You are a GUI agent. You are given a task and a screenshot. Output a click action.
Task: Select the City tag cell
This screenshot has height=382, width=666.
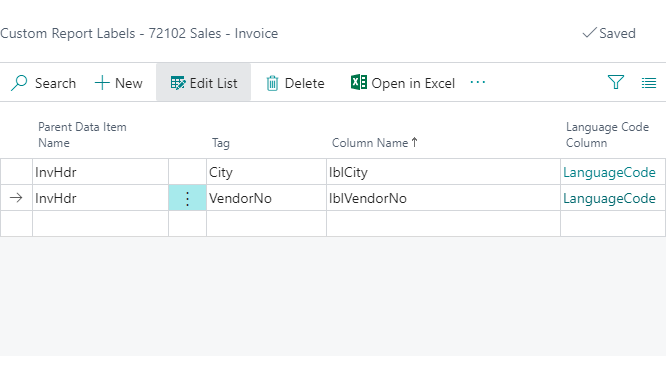[x=266, y=172]
